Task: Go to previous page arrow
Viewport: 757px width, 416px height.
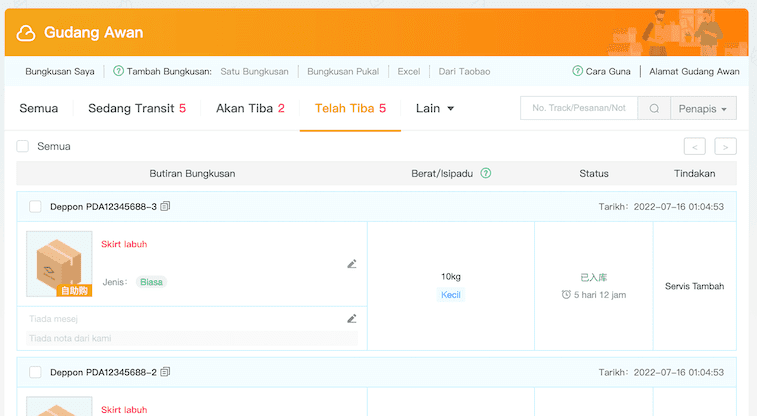Action: coord(695,146)
